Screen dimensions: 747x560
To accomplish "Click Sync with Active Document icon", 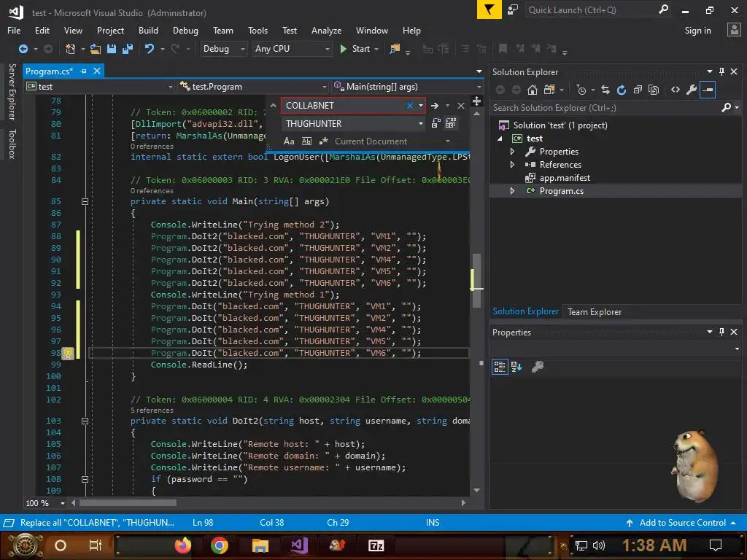I will pyautogui.click(x=605, y=90).
